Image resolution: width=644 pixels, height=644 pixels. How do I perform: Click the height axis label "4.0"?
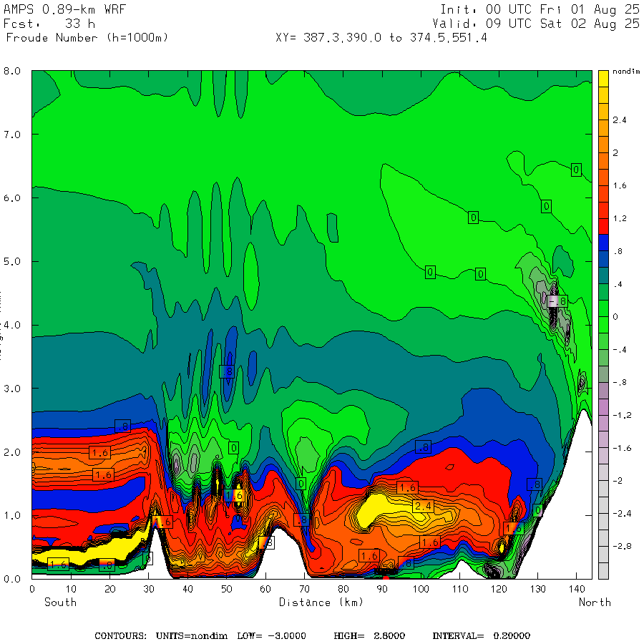click(x=12, y=326)
